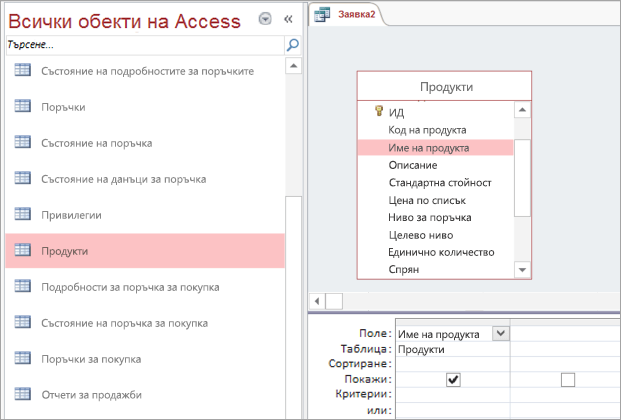Select the Описание field

click(x=436, y=165)
